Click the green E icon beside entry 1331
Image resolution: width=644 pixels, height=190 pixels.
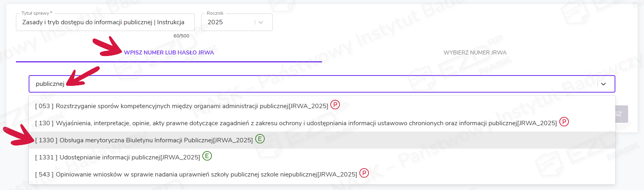[x=207, y=156]
